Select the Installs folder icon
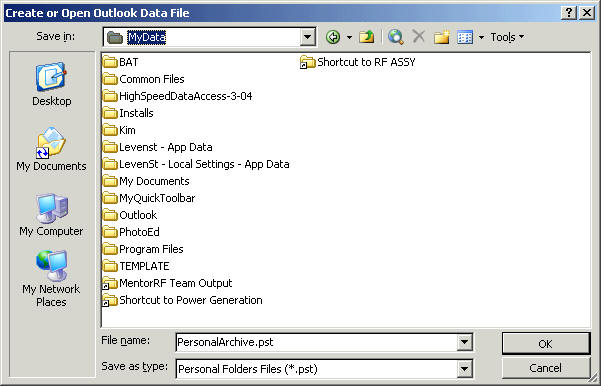This screenshot has height=386, width=601. 110,113
